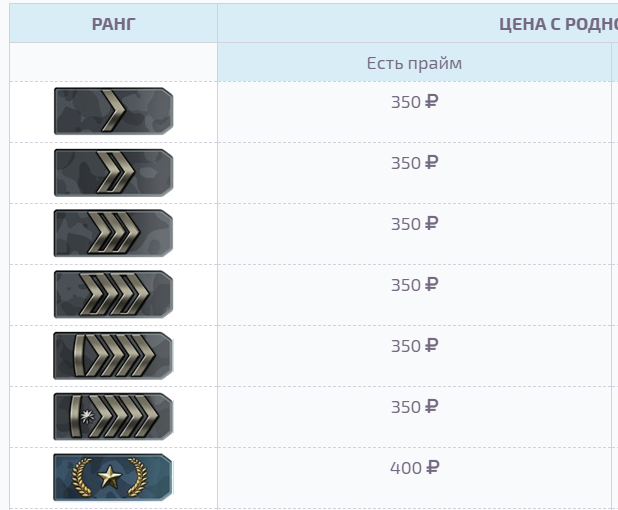Choose the 350 ₽ price for Silver IV

[x=414, y=285]
